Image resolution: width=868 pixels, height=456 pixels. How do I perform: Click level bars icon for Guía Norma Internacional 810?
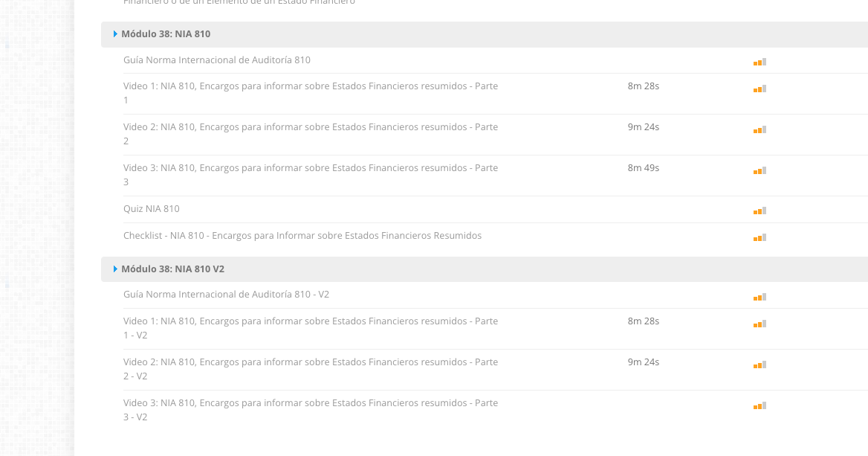click(759, 62)
